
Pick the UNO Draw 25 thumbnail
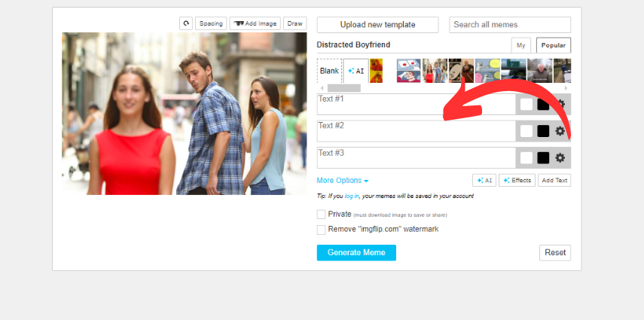click(x=461, y=71)
